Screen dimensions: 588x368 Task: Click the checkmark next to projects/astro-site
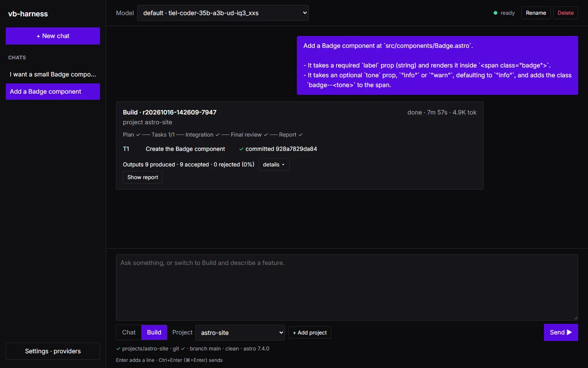click(x=118, y=349)
